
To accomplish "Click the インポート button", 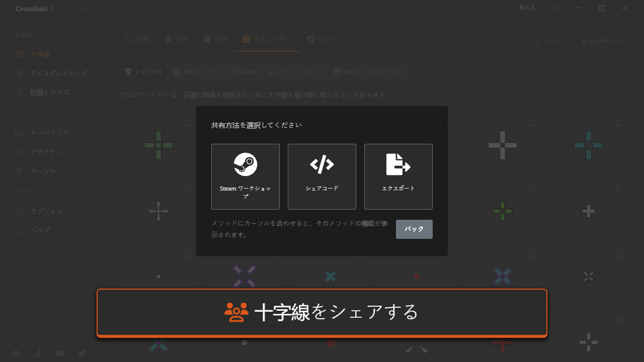I will tap(601, 41).
